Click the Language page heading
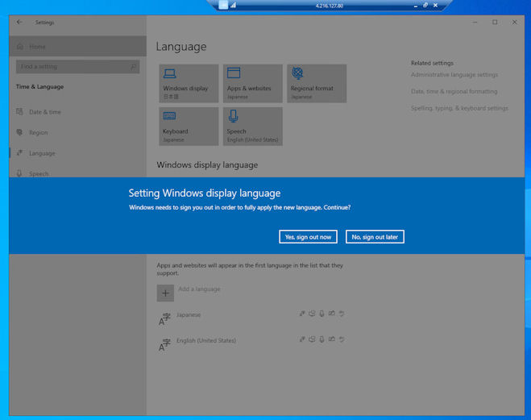This screenshot has height=420, width=531. (x=181, y=47)
